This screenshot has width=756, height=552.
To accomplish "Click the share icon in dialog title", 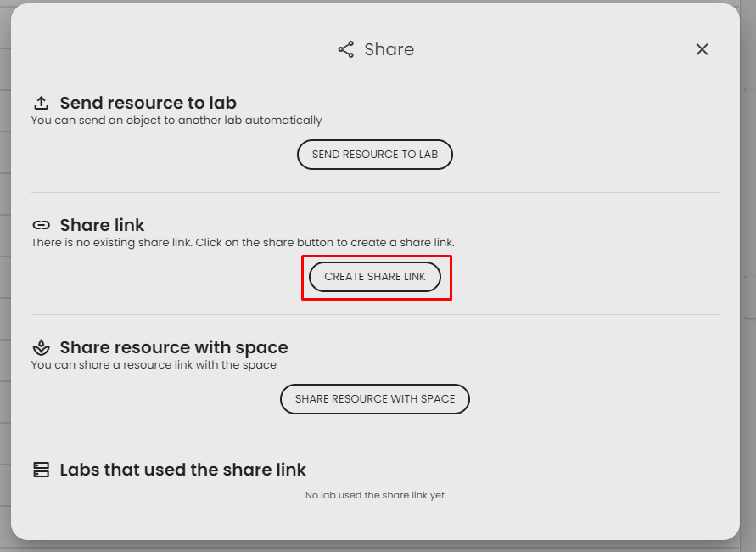I will (345, 49).
